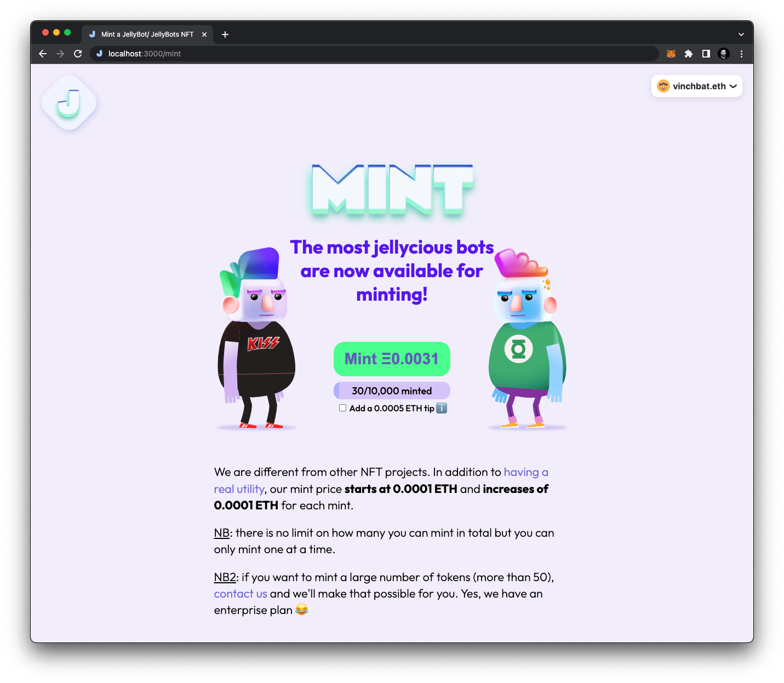Open the Chrome three-dot menu
This screenshot has height=683, width=784.
741,54
